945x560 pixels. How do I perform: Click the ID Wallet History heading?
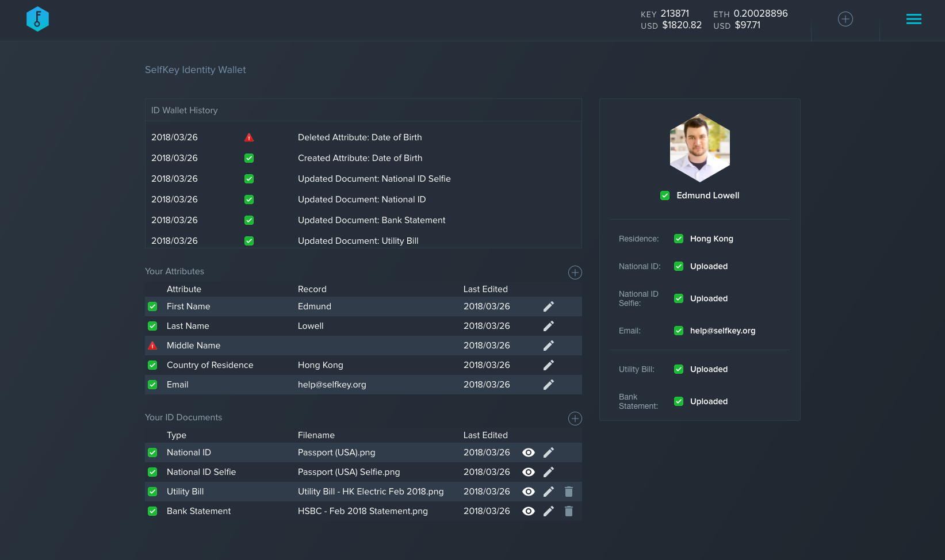(x=185, y=110)
